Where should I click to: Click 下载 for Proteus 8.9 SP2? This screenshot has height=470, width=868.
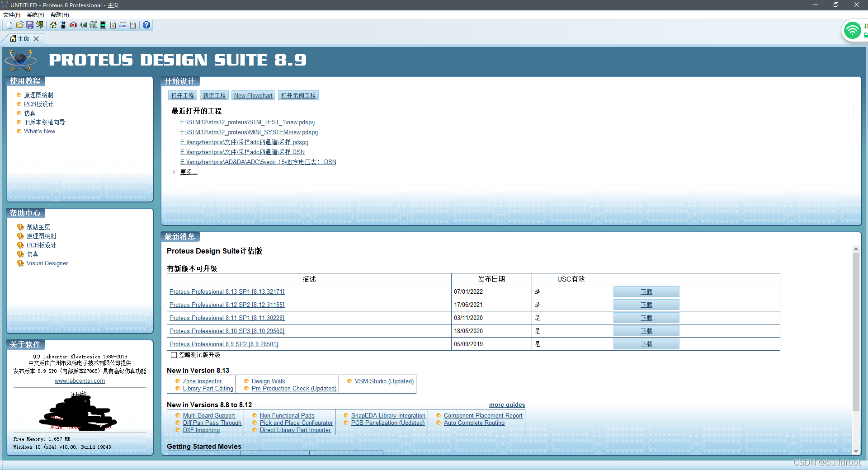click(x=646, y=344)
